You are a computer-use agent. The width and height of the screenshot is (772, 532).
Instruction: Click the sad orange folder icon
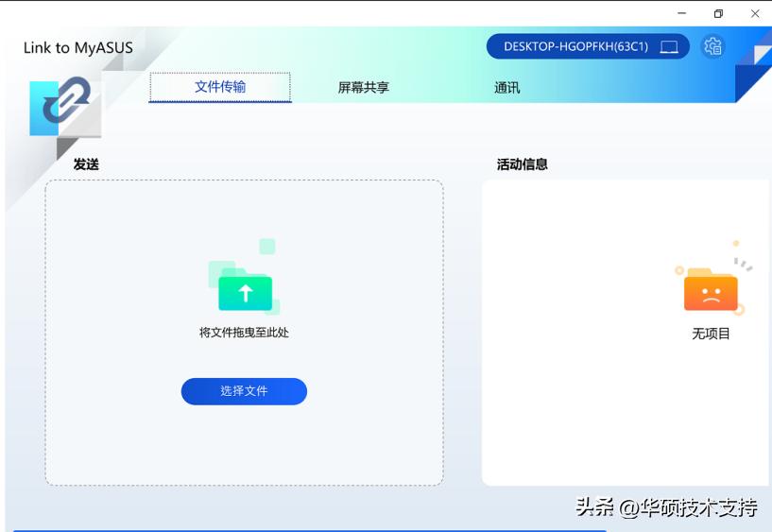pos(711,287)
